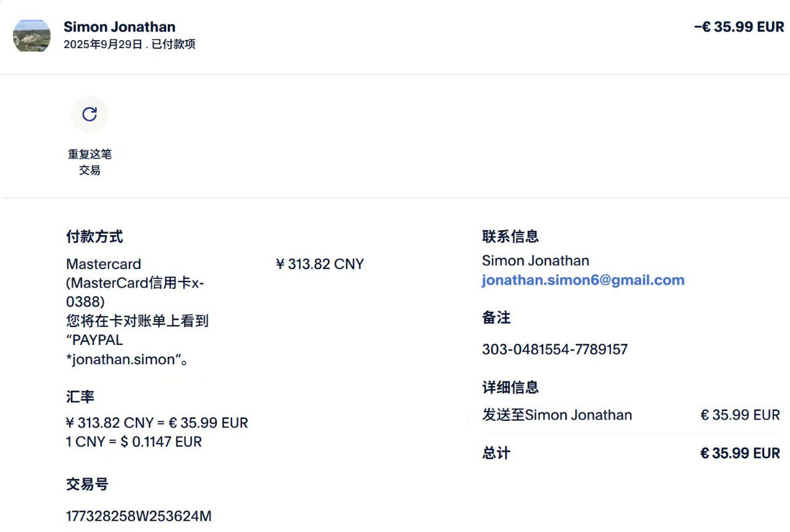Click the 备注 heading
Image resolution: width=790 pixels, height=532 pixels.
(x=496, y=318)
